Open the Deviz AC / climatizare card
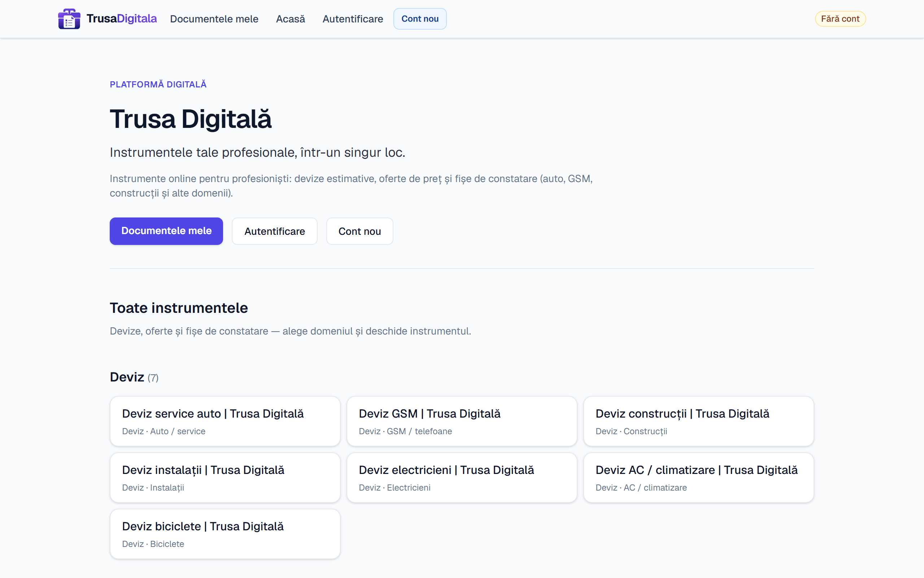Screen dimensions: 924x578 [699, 478]
